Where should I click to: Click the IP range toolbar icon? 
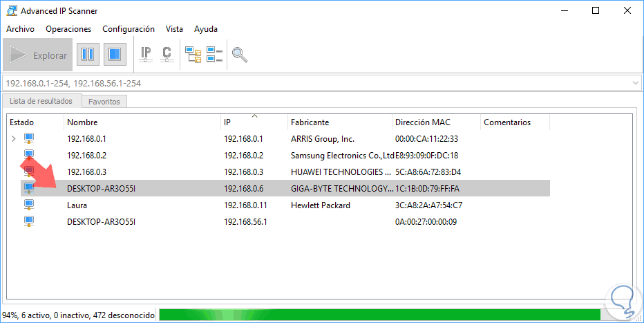pyautogui.click(x=145, y=55)
